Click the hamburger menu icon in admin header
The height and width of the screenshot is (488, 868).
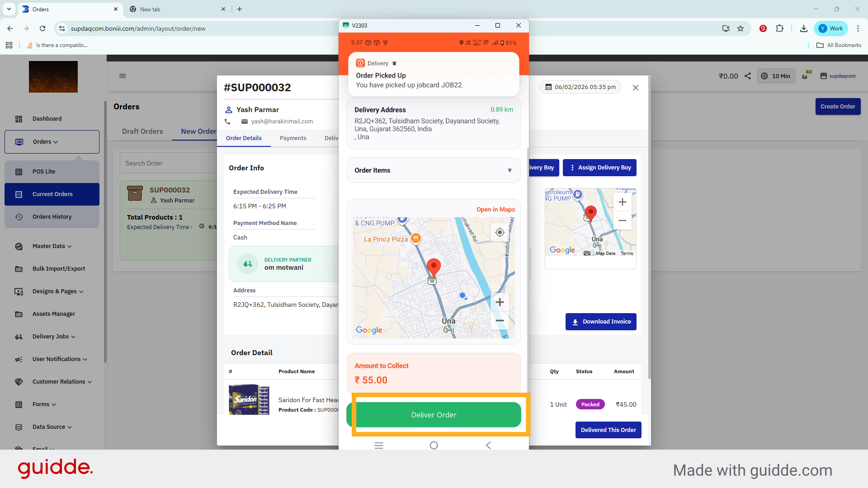pyautogui.click(x=123, y=76)
